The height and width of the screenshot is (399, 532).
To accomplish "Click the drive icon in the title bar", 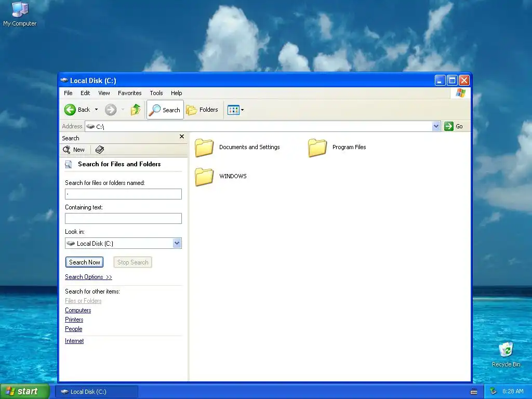I will (64, 81).
